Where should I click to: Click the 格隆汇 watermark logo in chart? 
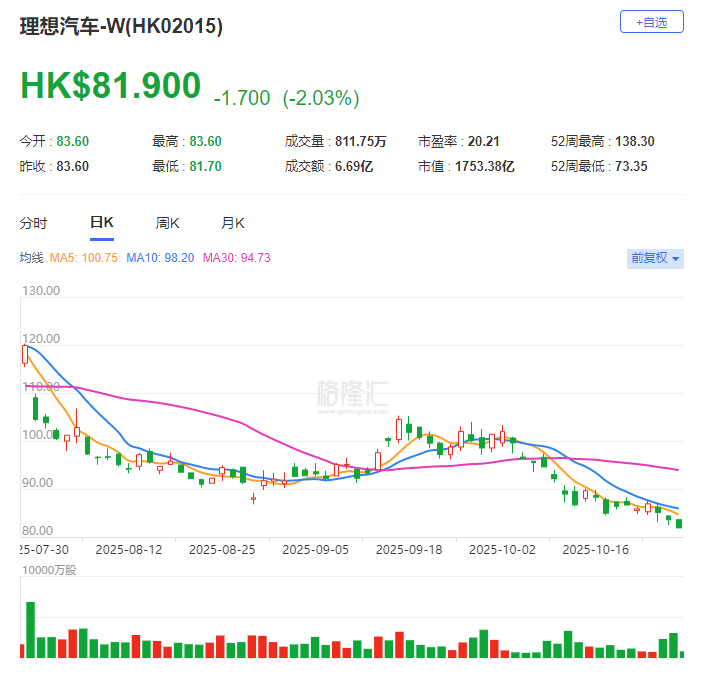pos(351,391)
